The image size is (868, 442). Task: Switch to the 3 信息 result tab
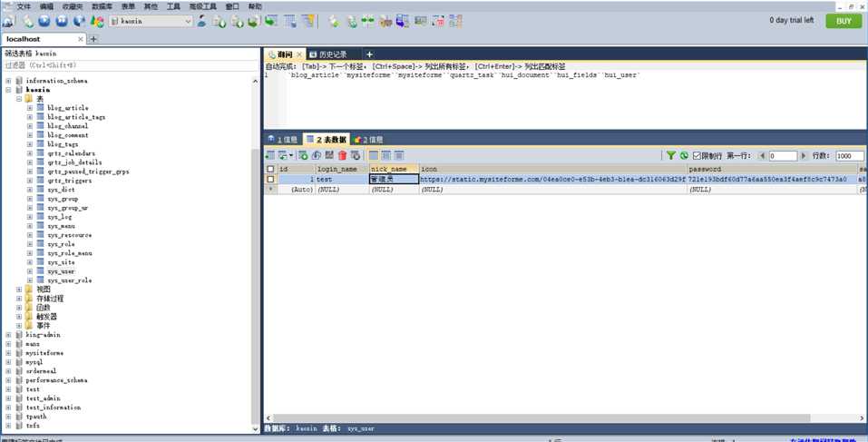(x=368, y=140)
